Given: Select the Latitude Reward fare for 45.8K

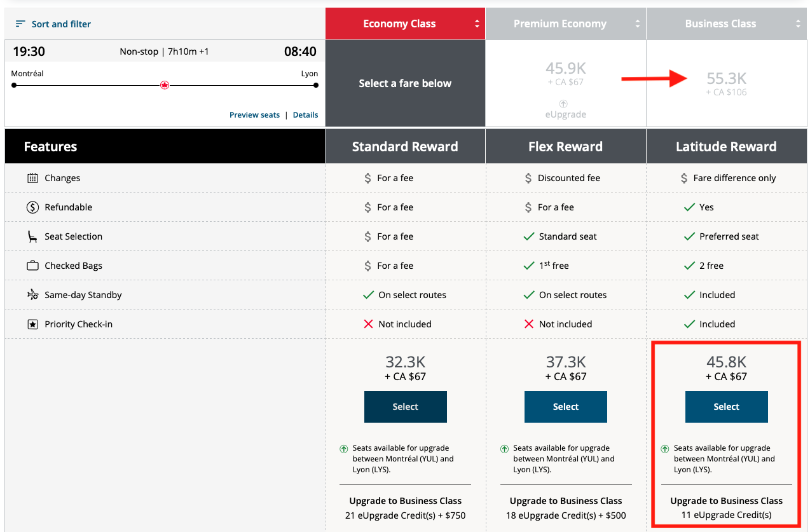Looking at the screenshot, I should pyautogui.click(x=726, y=406).
